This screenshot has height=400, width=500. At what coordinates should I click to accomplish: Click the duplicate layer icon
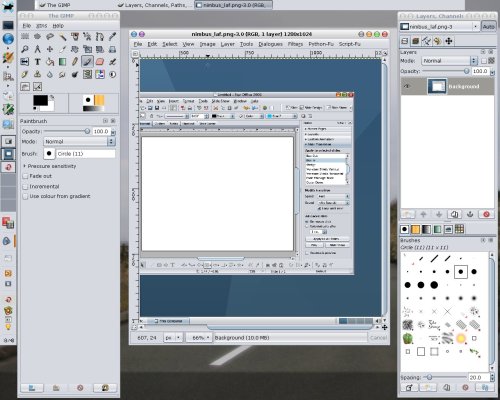click(x=454, y=214)
